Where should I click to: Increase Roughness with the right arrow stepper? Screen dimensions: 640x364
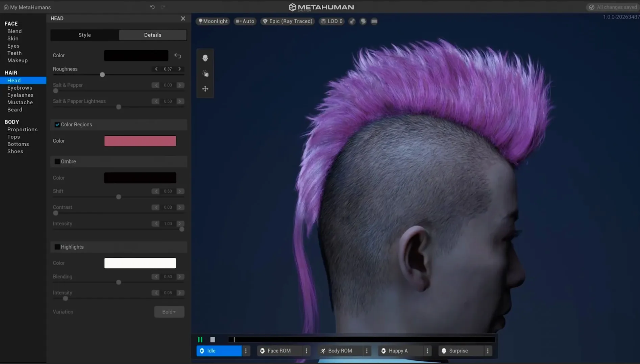coord(180,69)
